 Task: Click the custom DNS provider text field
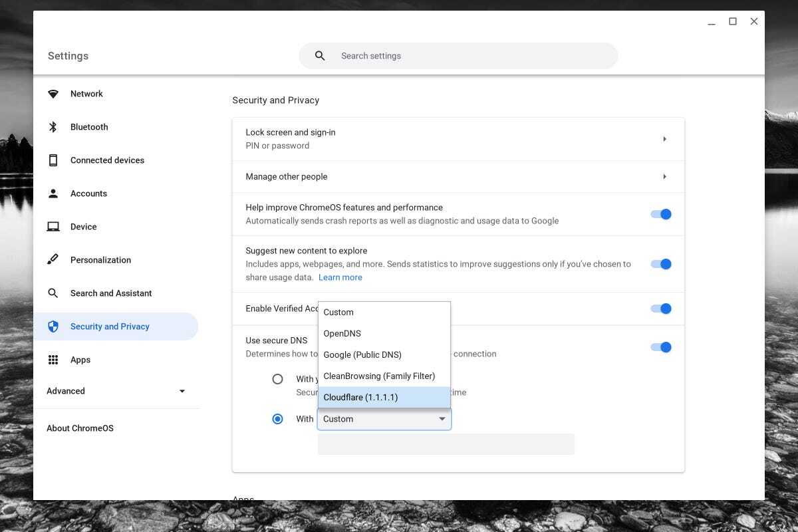pos(446,444)
